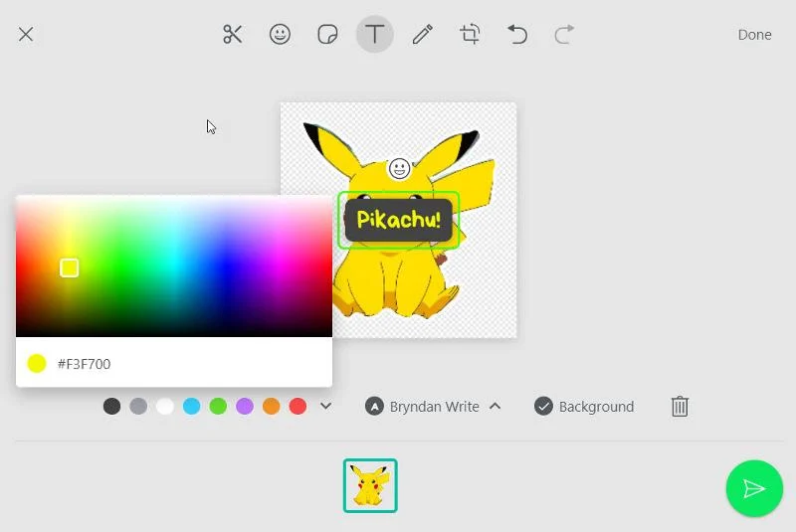The height and width of the screenshot is (532, 796).
Task: Redo the last edit
Action: pos(564,35)
